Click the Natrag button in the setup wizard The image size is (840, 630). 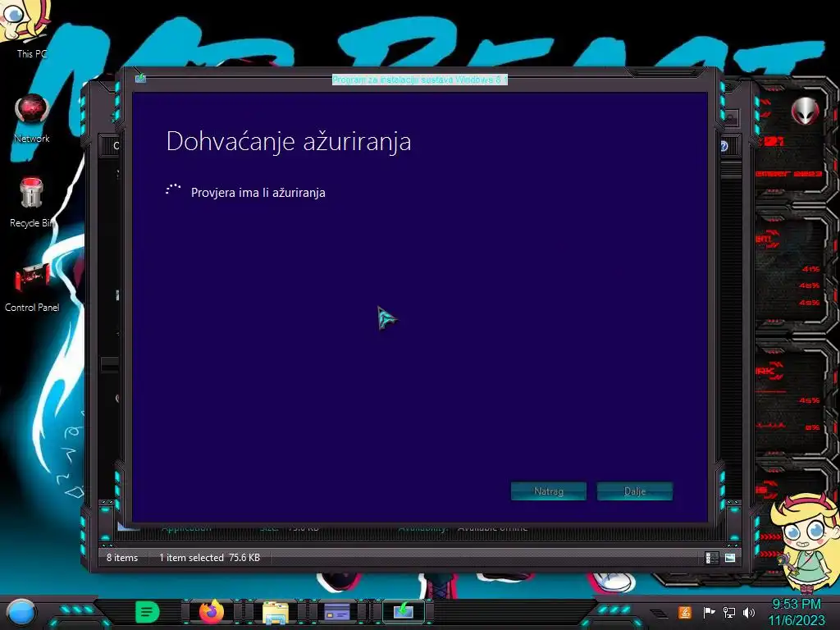pos(549,491)
